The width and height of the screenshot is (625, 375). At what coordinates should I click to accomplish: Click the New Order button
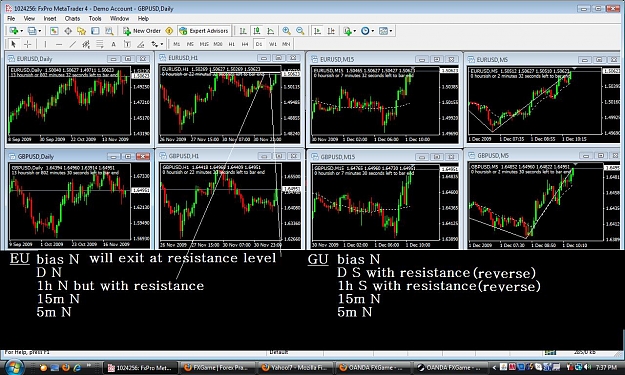142,31
